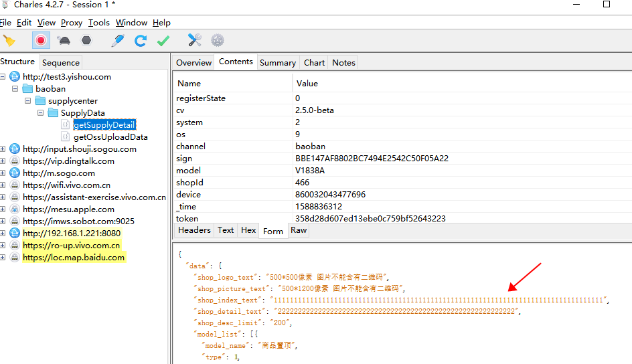Select the assistant-exercise.vivo.com.cn host
Image resolution: width=632 pixels, height=364 pixels.
coord(94,197)
